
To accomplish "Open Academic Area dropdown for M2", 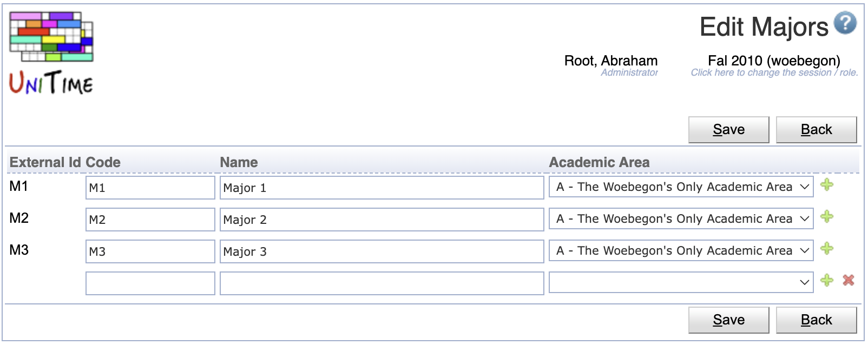I will click(681, 219).
